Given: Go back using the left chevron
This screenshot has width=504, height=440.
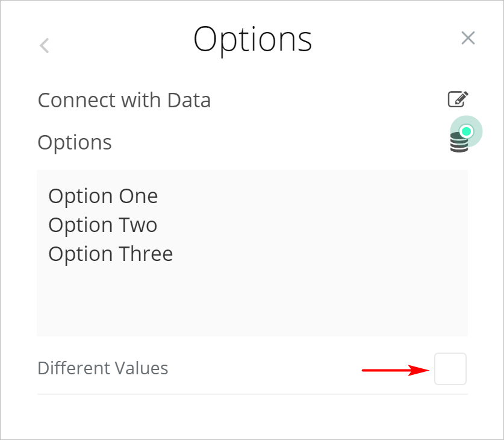Looking at the screenshot, I should tap(44, 45).
